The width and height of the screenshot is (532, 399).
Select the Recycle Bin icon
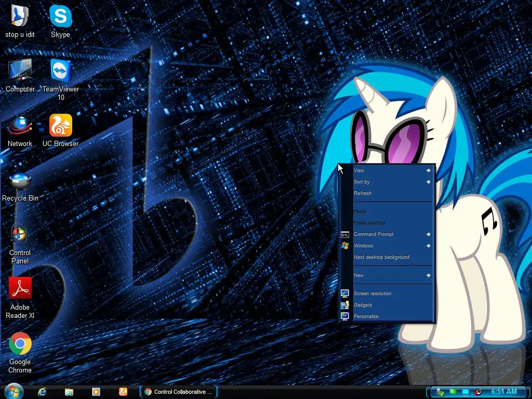tap(20, 187)
